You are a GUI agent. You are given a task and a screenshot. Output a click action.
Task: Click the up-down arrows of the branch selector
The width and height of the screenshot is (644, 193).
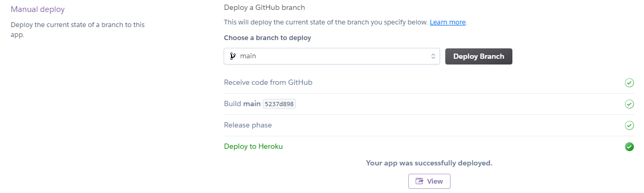click(x=433, y=56)
